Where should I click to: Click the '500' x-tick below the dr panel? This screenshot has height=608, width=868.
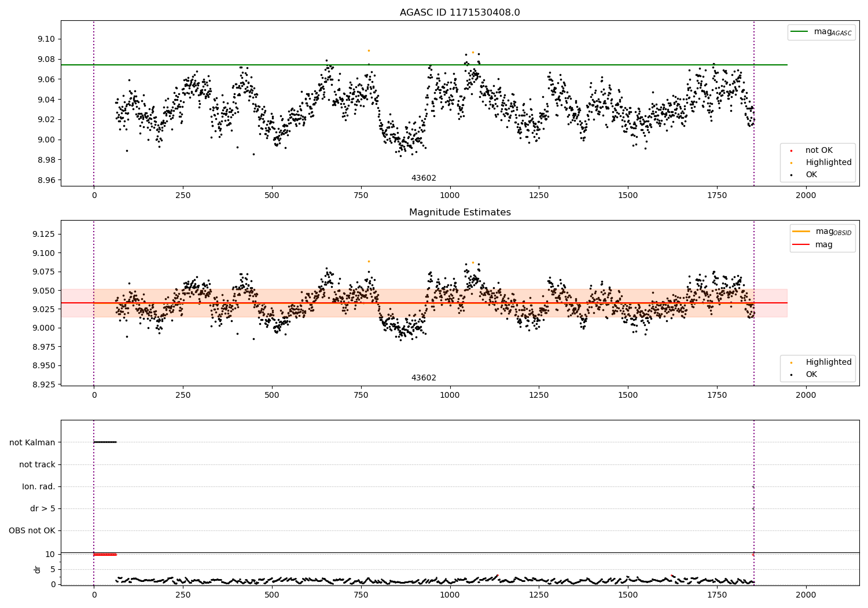click(x=272, y=595)
